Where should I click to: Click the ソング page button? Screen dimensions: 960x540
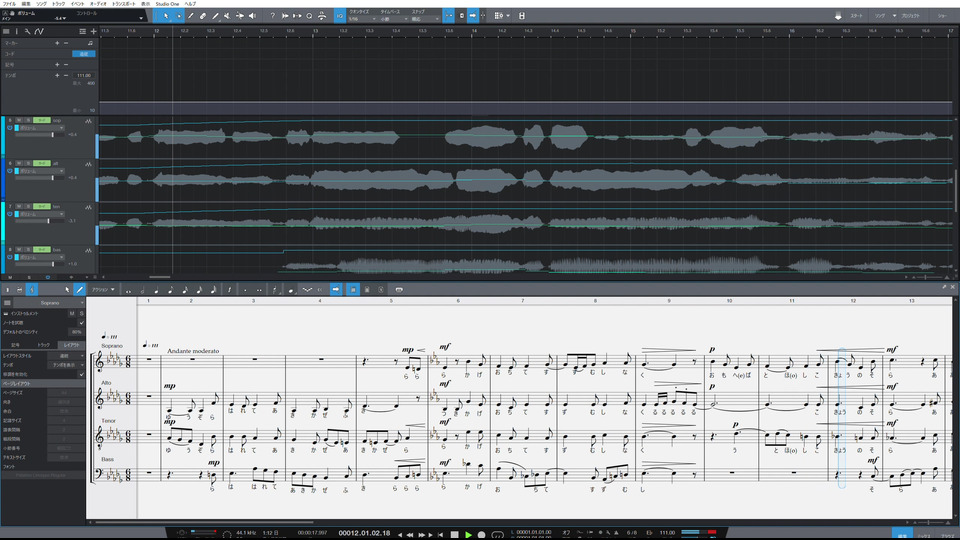coord(880,17)
